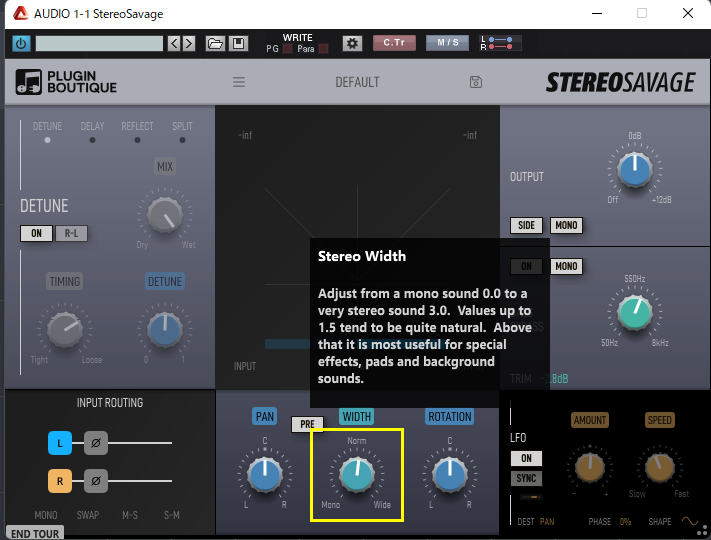Toggle the Detune ON button
Screen dimensions: 711x540
click(36, 234)
